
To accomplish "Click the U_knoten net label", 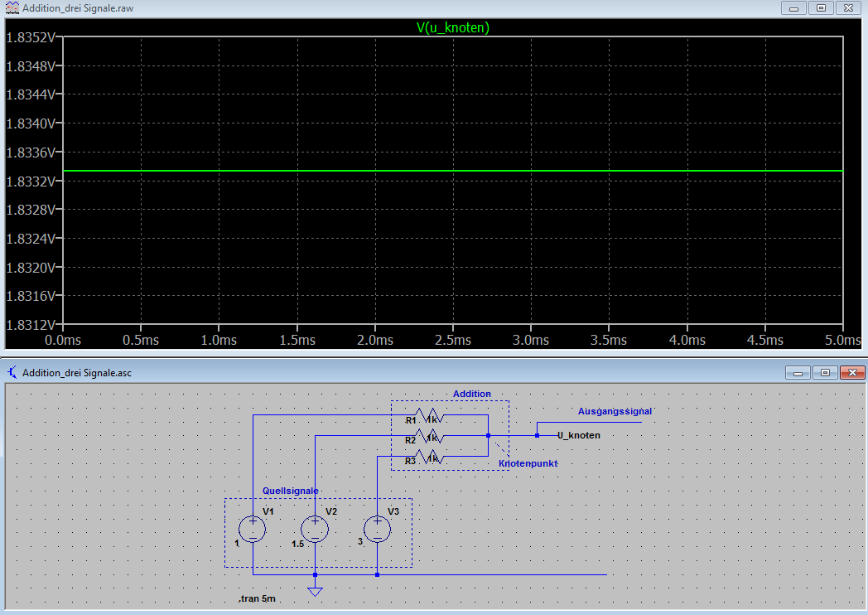I will click(x=578, y=435).
